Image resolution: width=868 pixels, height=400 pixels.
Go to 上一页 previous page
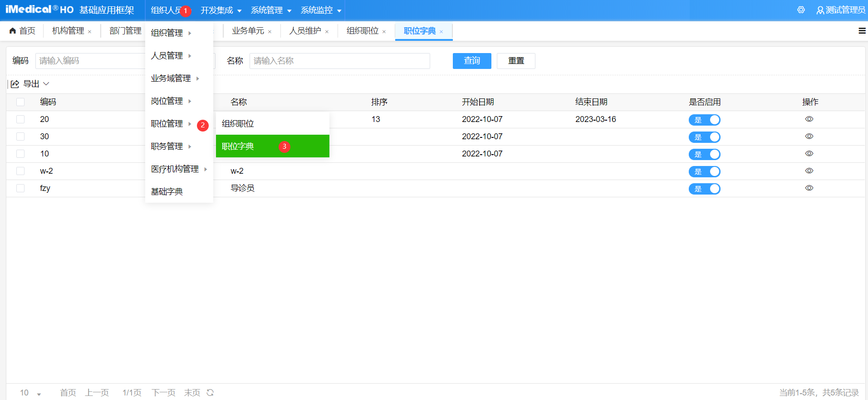point(97,393)
